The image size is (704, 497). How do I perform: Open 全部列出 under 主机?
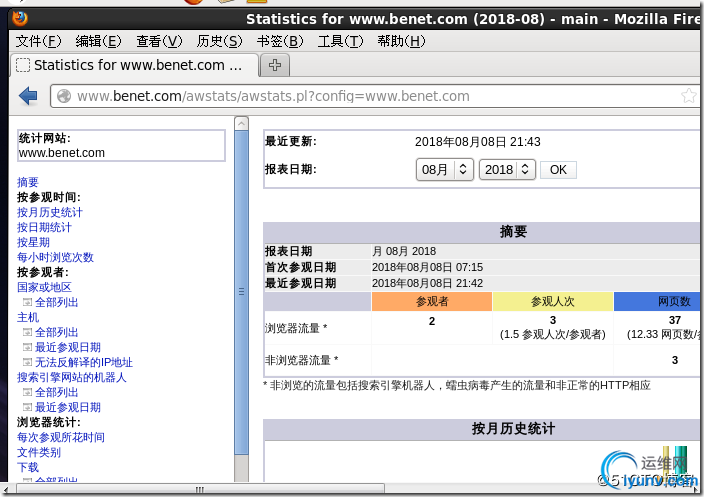tap(57, 332)
